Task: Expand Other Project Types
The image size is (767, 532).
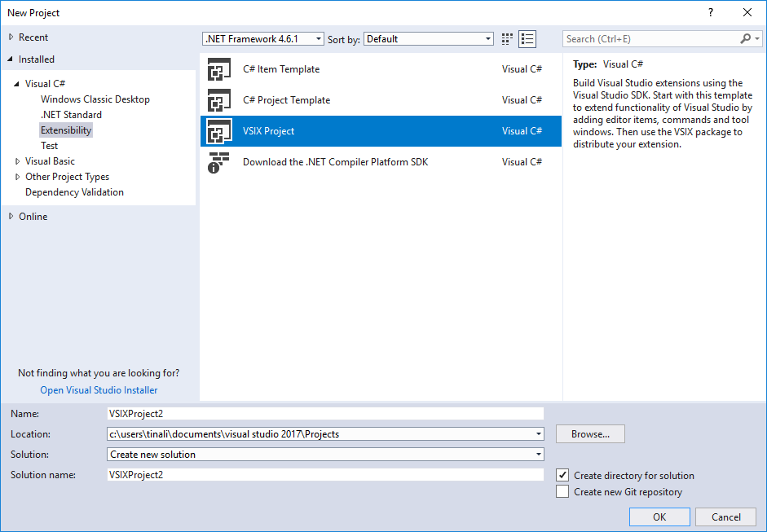Action: tap(17, 176)
